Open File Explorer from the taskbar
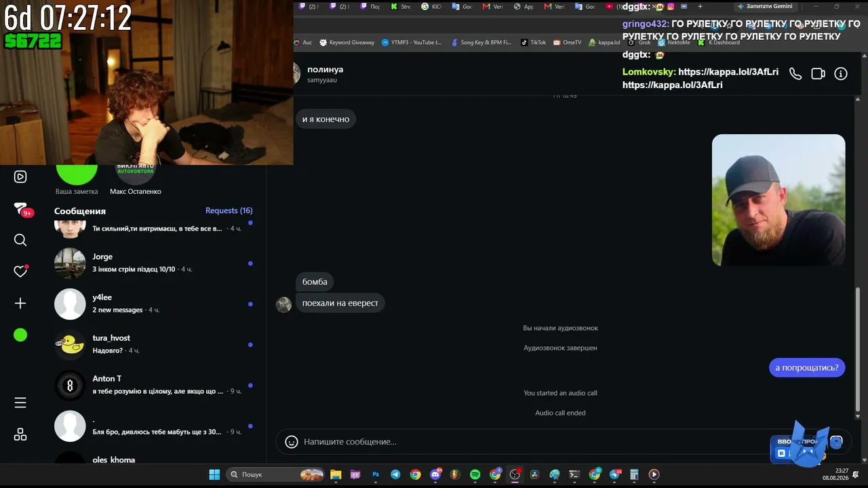Viewport: 868px width, 488px height. (x=336, y=474)
